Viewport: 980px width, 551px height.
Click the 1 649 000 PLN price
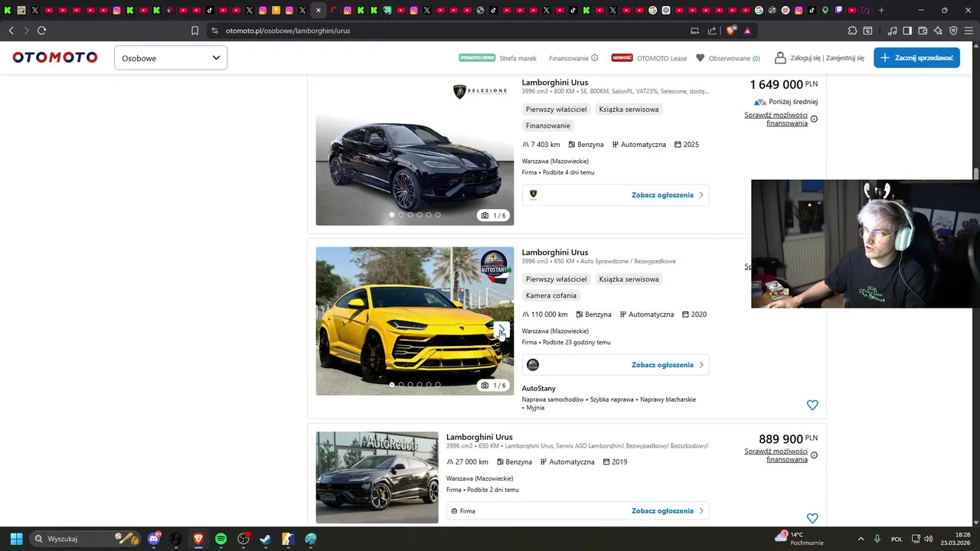[783, 84]
